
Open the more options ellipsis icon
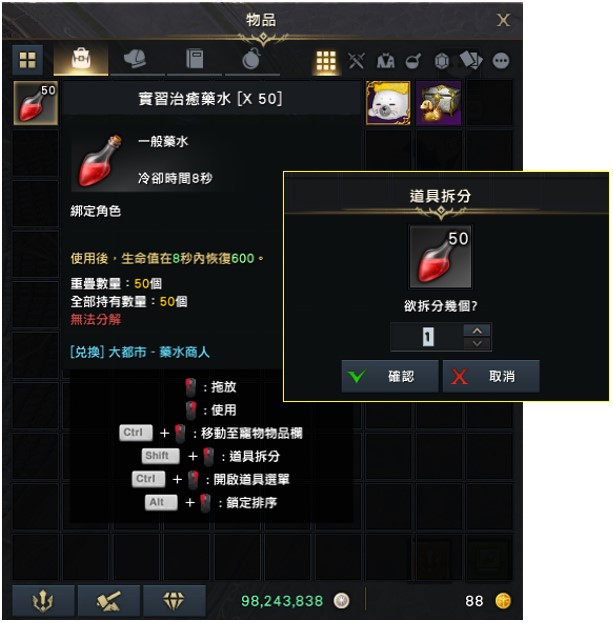click(x=501, y=61)
